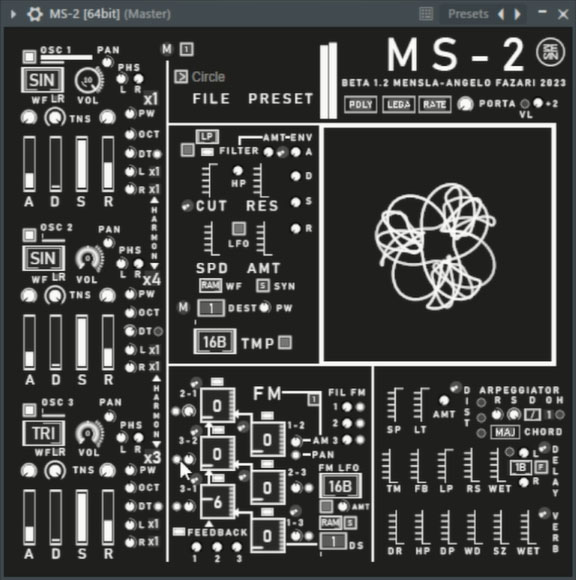Go to next preset with right arrow

point(518,14)
